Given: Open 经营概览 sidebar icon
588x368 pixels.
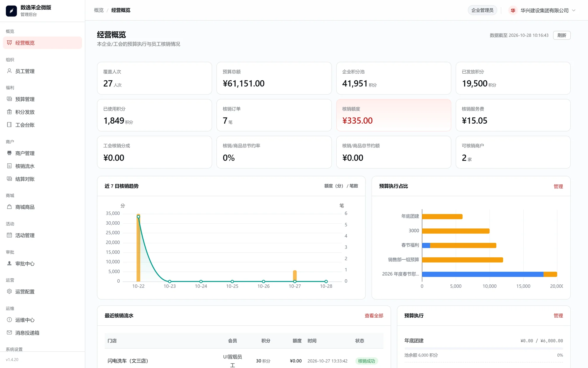Looking at the screenshot, I should [9, 43].
